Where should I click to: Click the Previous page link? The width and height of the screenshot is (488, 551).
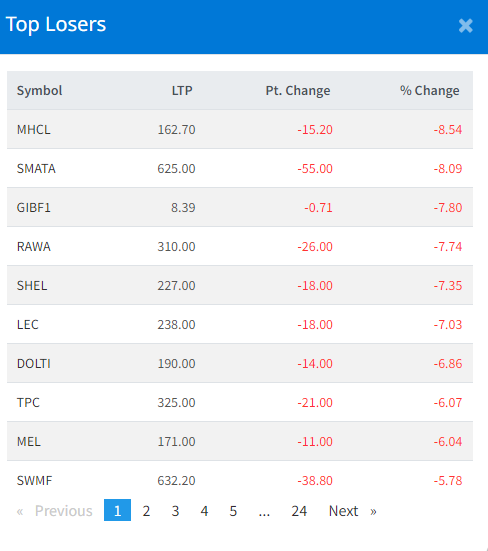coord(55,511)
